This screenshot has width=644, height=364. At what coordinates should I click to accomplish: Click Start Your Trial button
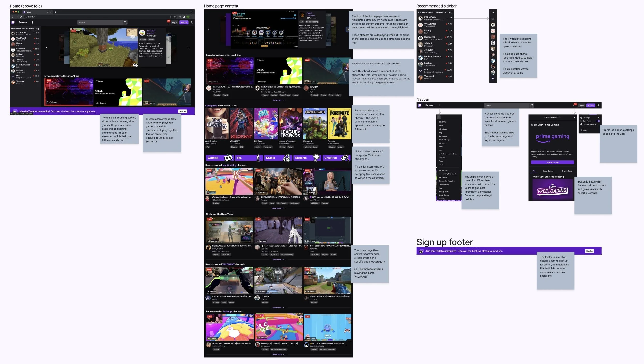[552, 162]
